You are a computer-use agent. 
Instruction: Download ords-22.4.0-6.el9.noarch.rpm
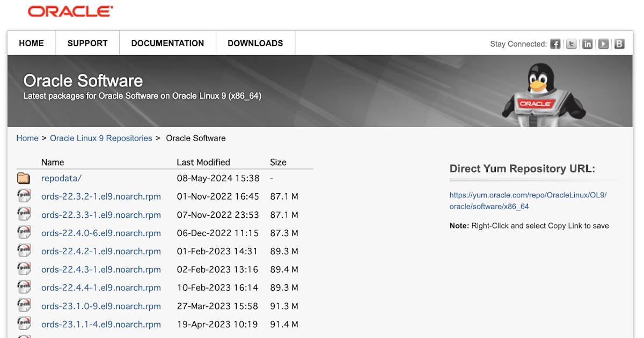click(101, 233)
